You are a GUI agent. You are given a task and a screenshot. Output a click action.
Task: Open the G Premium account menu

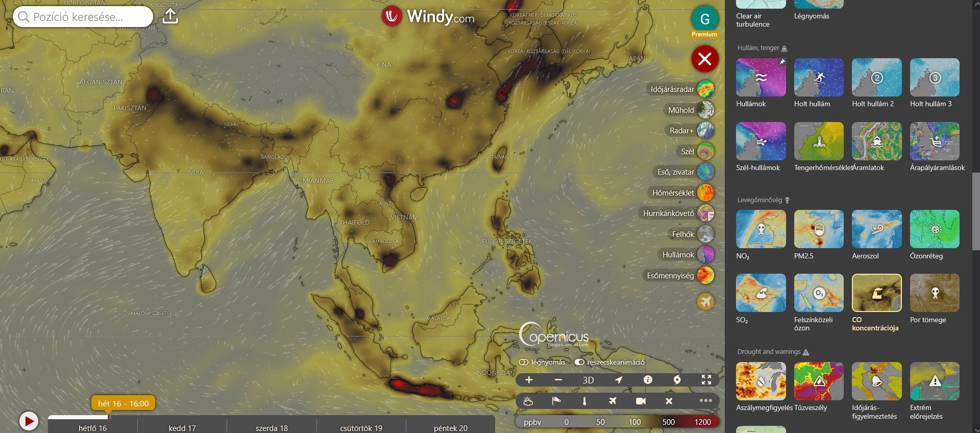click(704, 20)
